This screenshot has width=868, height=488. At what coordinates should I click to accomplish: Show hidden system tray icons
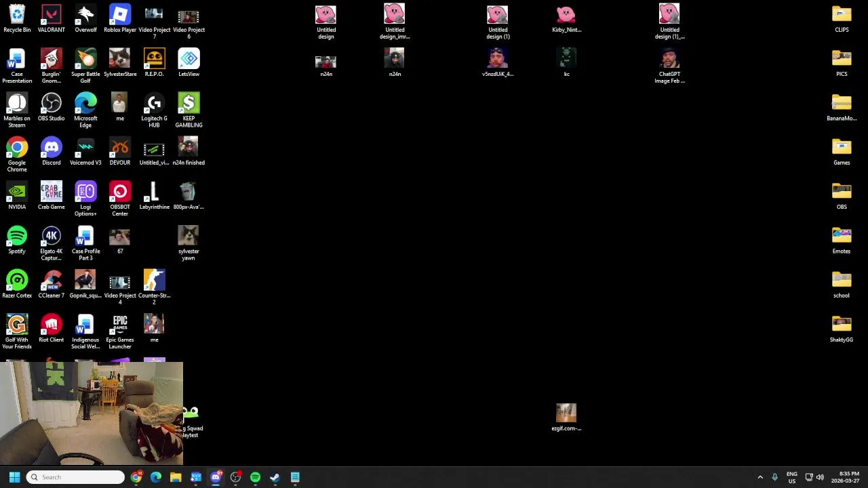(x=760, y=477)
